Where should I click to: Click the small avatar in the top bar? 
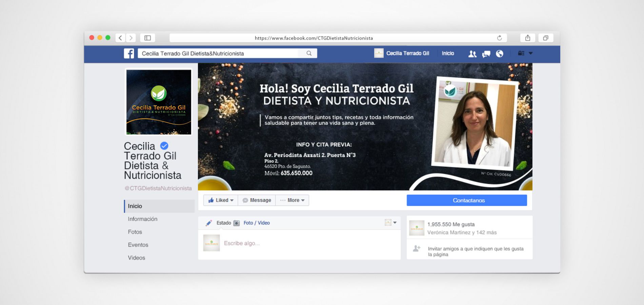pos(379,53)
